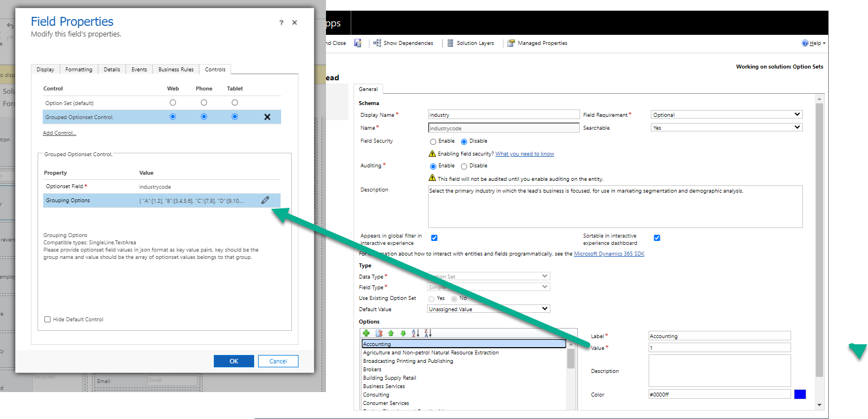
Task: Select the Web radio for Option Set default
Action: pos(172,102)
